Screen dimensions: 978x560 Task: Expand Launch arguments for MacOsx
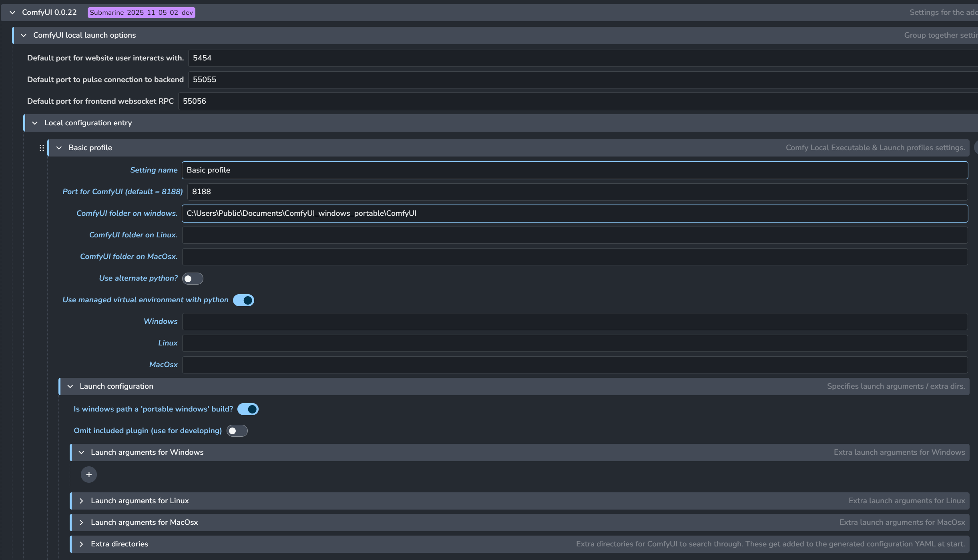(81, 522)
